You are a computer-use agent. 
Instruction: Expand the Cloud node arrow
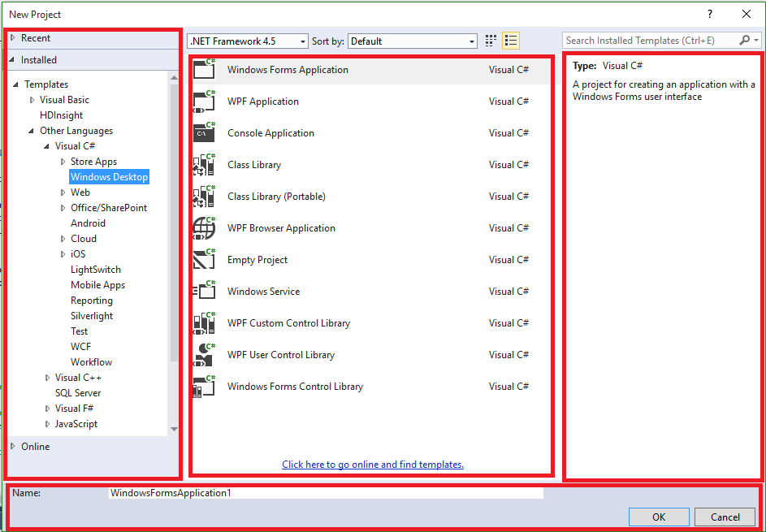[63, 239]
